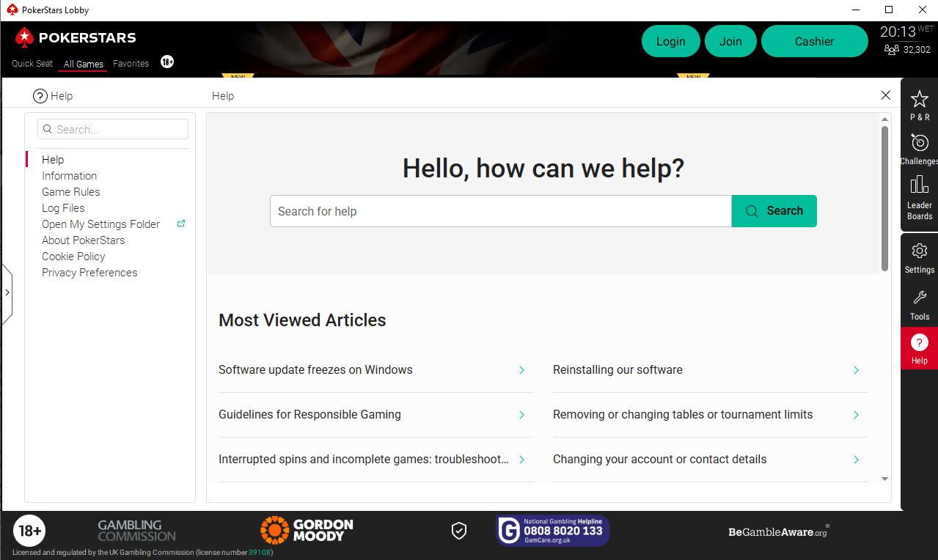Open Guidelines for Responsible Gaming article
Screen dimensions: 938x560
click(x=309, y=415)
